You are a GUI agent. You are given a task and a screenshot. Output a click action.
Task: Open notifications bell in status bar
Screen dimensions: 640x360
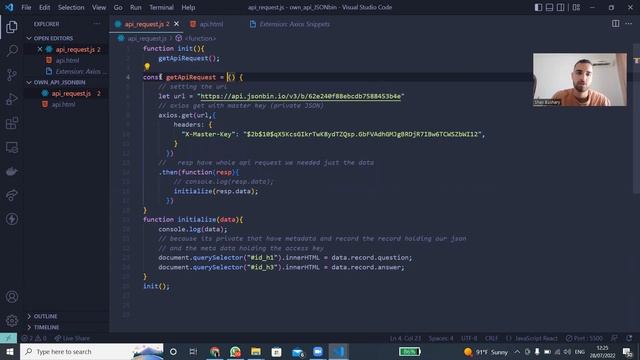pyautogui.click(x=629, y=338)
